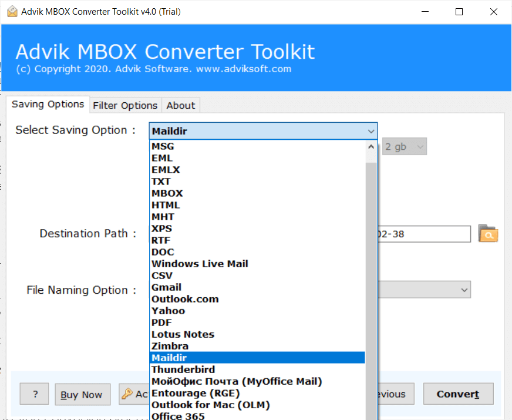Click the question mark help button
The width and height of the screenshot is (512, 420).
point(34,394)
